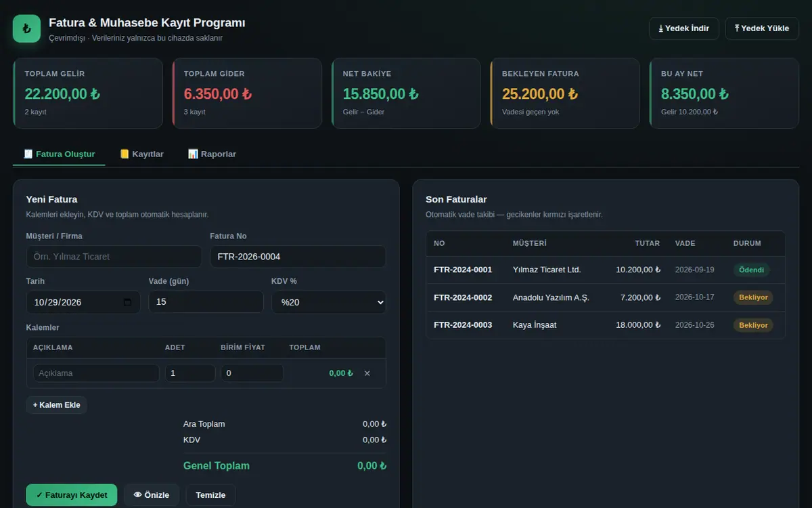Click the green lira logo icon

click(26, 28)
